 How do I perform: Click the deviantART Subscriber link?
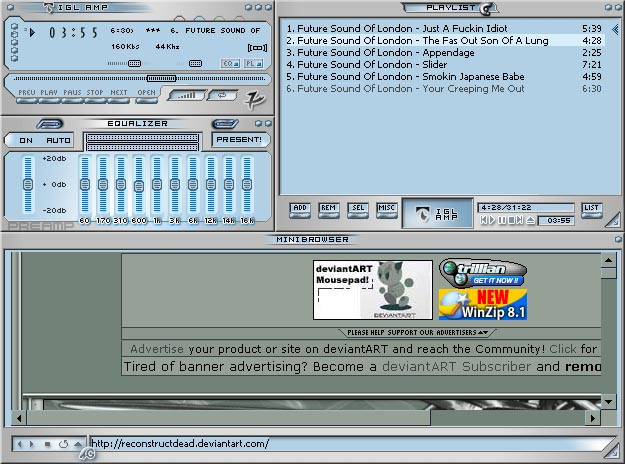(x=456, y=367)
